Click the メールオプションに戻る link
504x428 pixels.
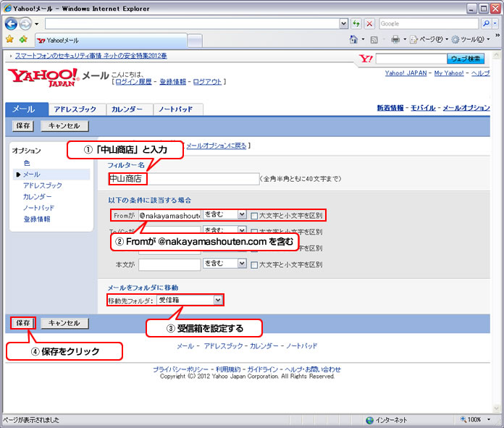217,146
